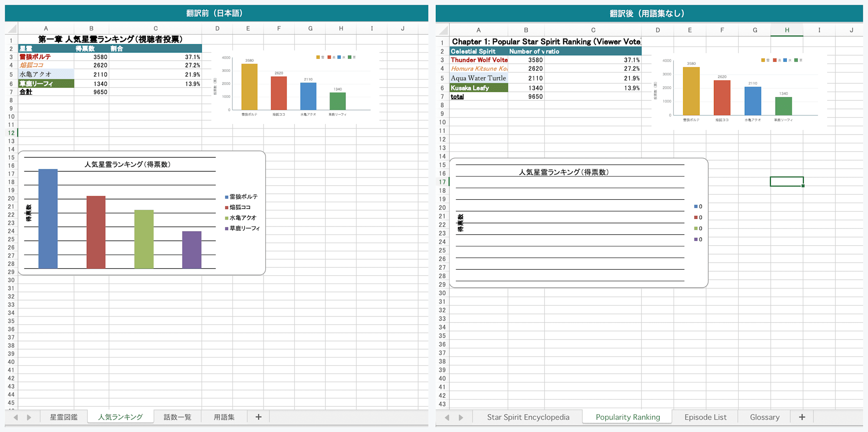Select row 17 header in right workbook

[x=442, y=182]
